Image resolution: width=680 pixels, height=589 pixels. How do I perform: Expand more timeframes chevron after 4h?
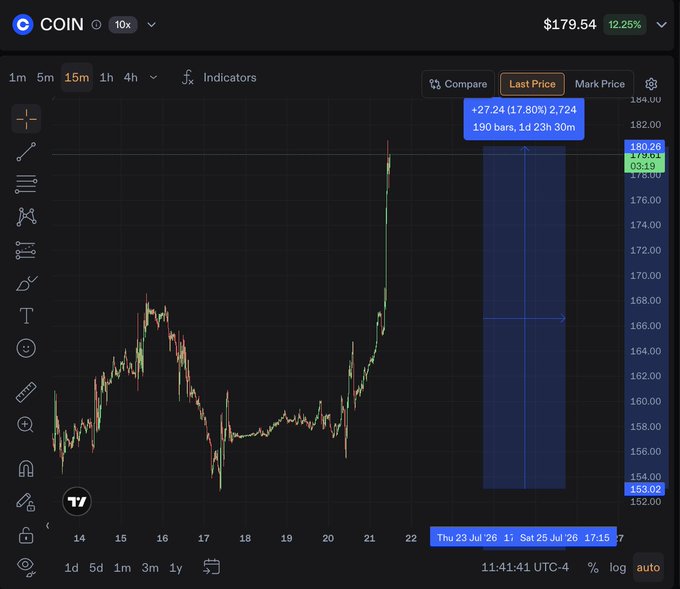click(153, 78)
